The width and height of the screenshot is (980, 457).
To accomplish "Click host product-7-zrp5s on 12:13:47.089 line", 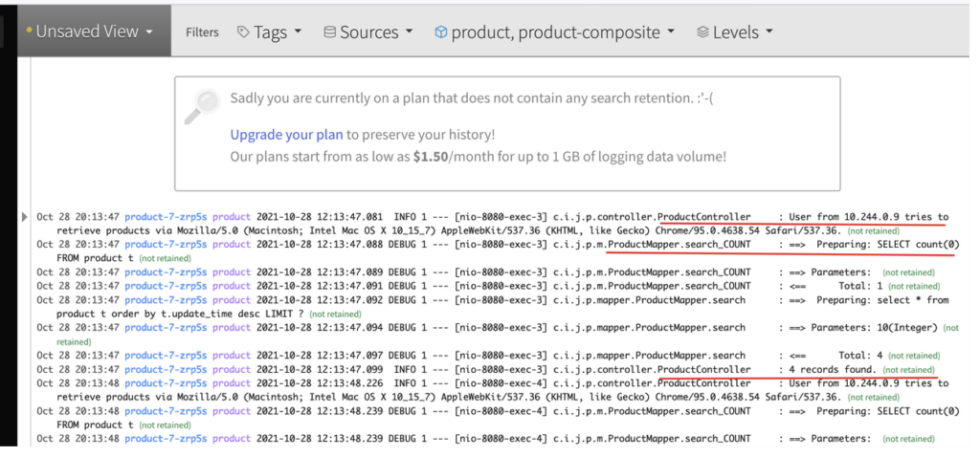I will pos(166,272).
